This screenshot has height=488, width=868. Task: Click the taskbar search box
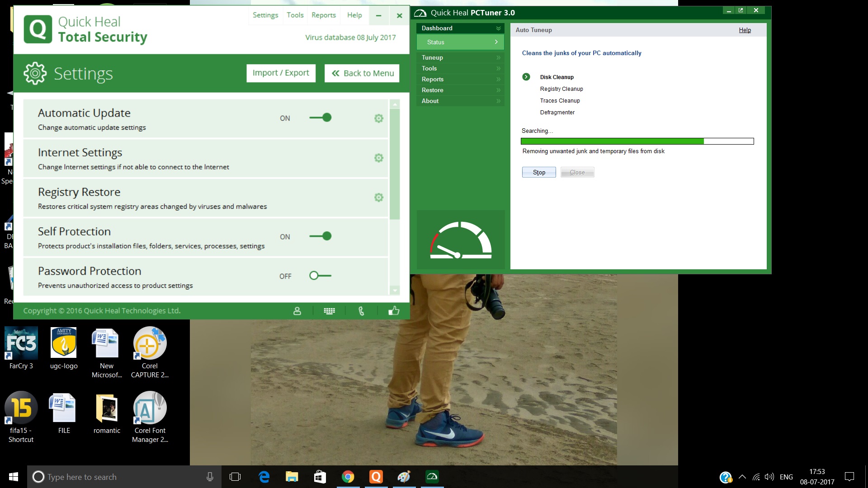[124, 477]
